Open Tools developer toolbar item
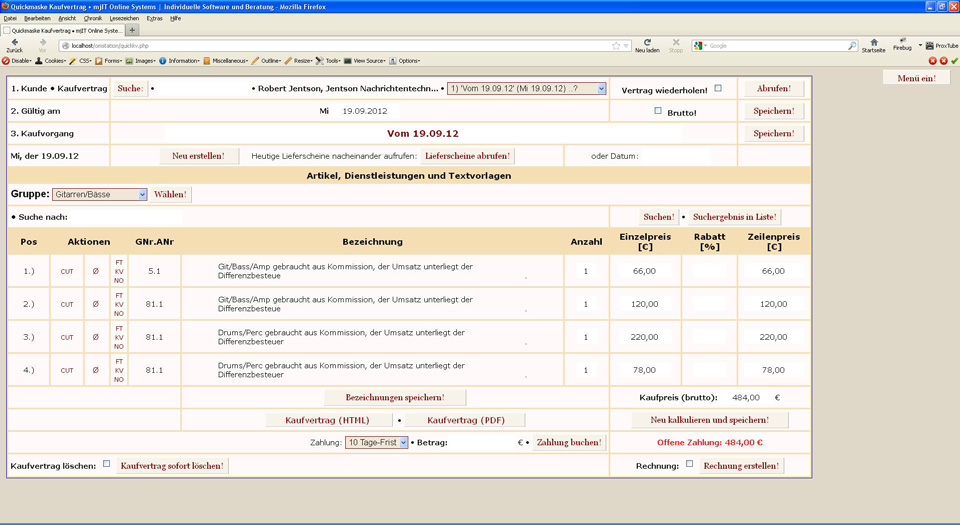This screenshot has height=525, width=960. click(328, 61)
